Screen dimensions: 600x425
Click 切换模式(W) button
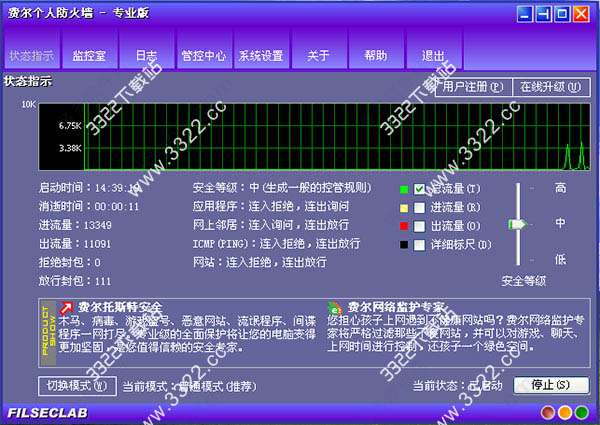(77, 386)
